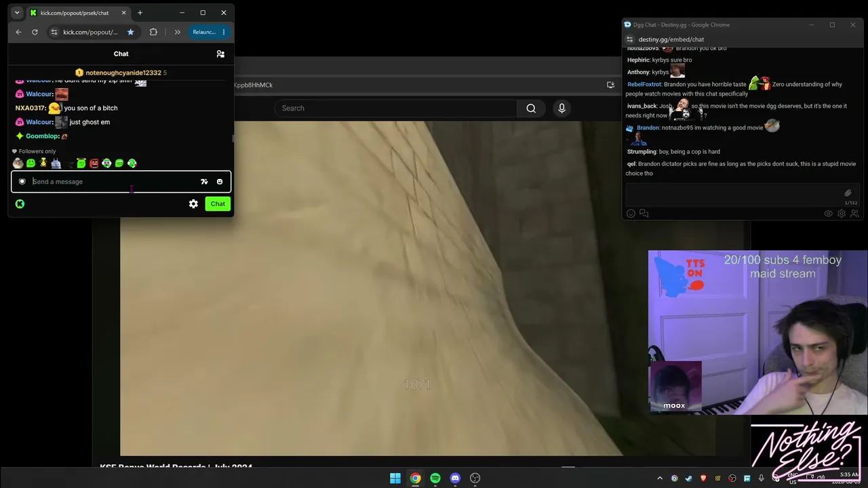868x488 pixels.
Task: Open Discord from the taskbar
Action: [x=455, y=479]
